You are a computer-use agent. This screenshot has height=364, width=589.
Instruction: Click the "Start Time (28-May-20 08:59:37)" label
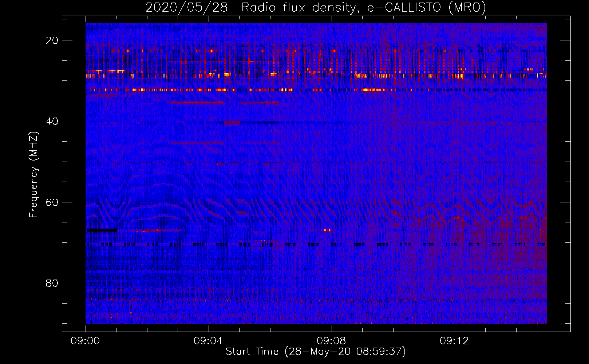pos(316,352)
